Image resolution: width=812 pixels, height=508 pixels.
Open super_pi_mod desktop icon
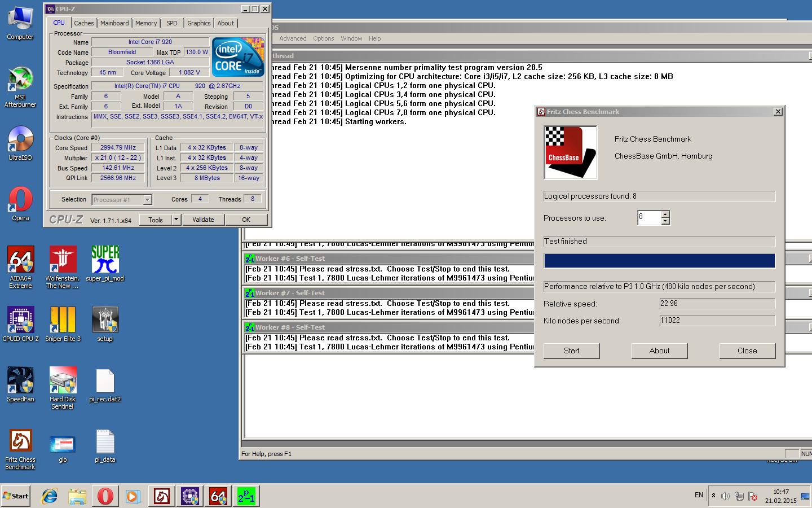click(x=105, y=261)
